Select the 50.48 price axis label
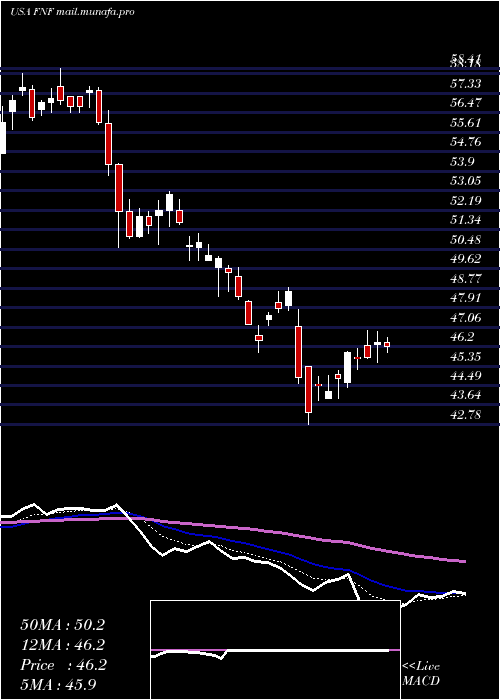Screen dimensions: 500x700 (x=466, y=239)
